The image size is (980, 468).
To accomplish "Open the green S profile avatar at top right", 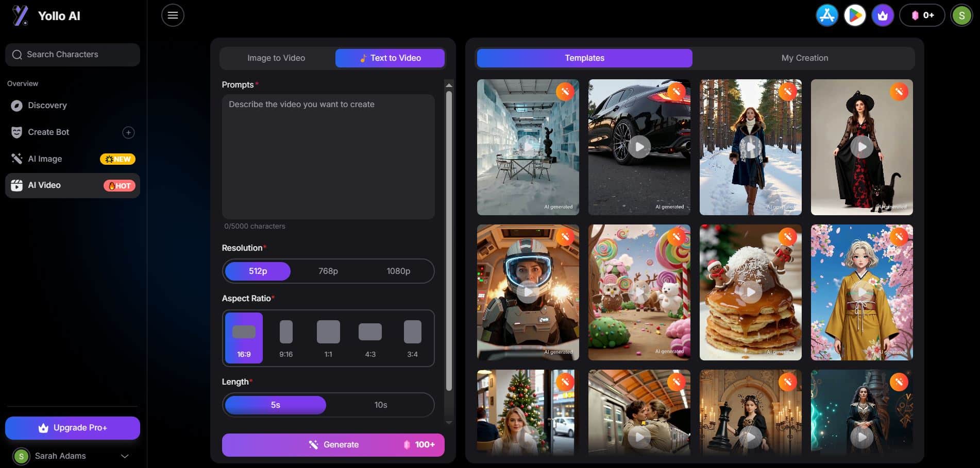I will (961, 15).
